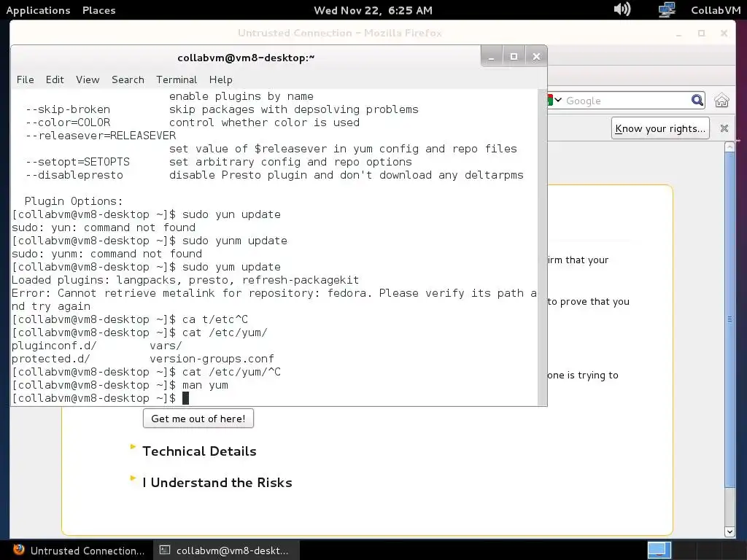Click the 'man yum' command line

pos(205,385)
